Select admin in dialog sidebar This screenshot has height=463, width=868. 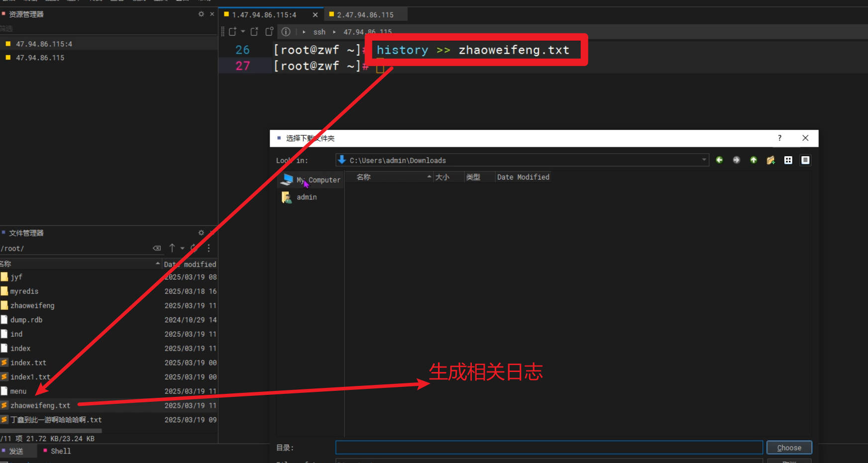pyautogui.click(x=311, y=197)
